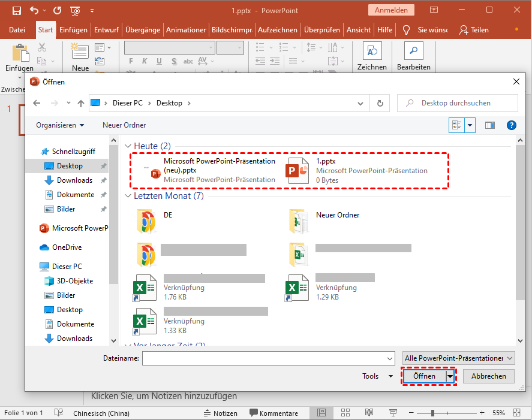
Task: Switch to the Ansicht ribbon tab
Action: (x=358, y=30)
